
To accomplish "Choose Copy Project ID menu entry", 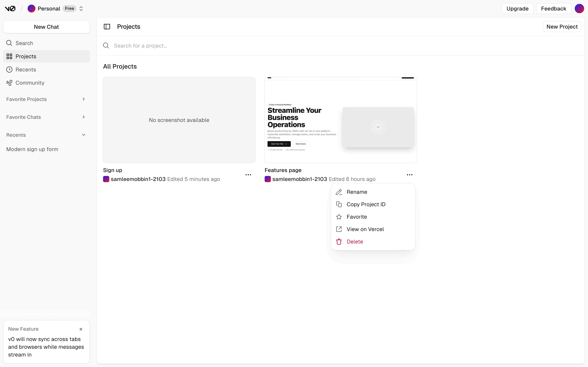I will (x=366, y=204).
